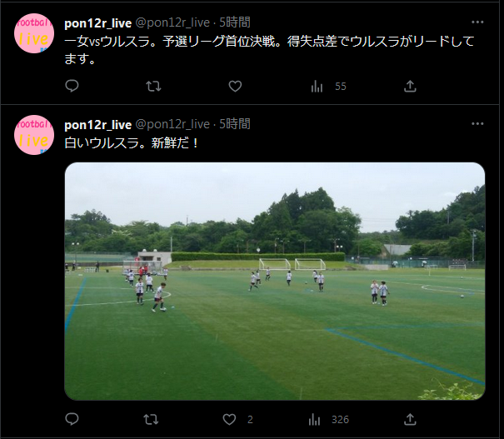View analytics showing 326 views
The width and height of the screenshot is (504, 439).
pos(328,419)
